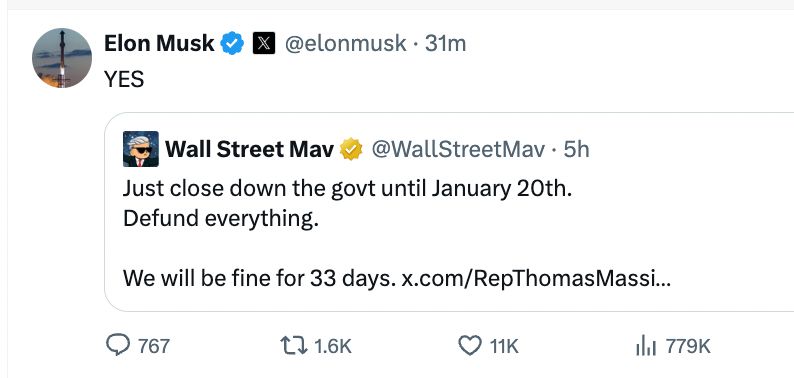Click the 1.6K reposts count
This screenshot has width=794, height=378.
333,347
